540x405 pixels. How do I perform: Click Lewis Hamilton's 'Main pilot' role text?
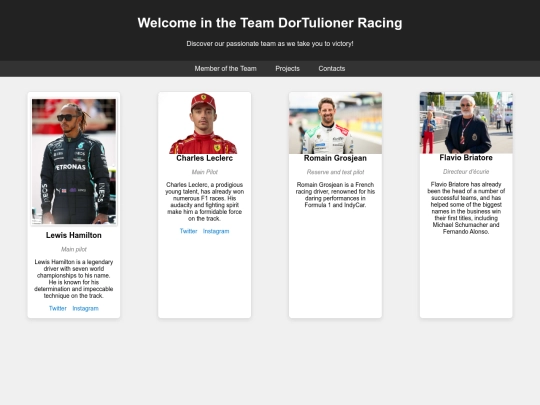tap(74, 249)
